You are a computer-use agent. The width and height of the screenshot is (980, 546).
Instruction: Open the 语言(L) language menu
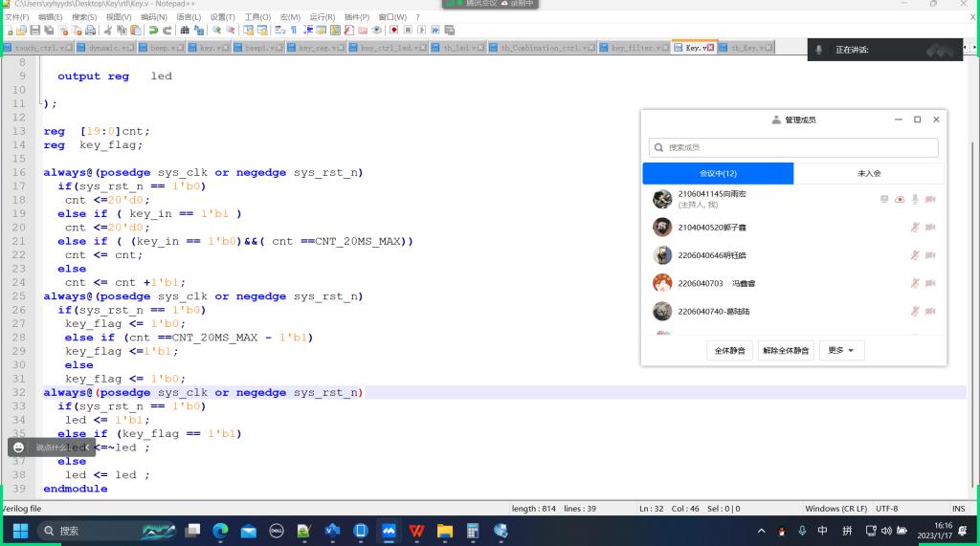pyautogui.click(x=189, y=17)
